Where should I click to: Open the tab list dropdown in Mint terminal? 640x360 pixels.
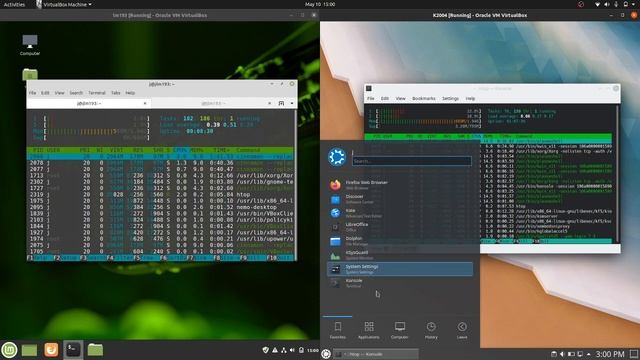pyautogui.click(x=292, y=103)
